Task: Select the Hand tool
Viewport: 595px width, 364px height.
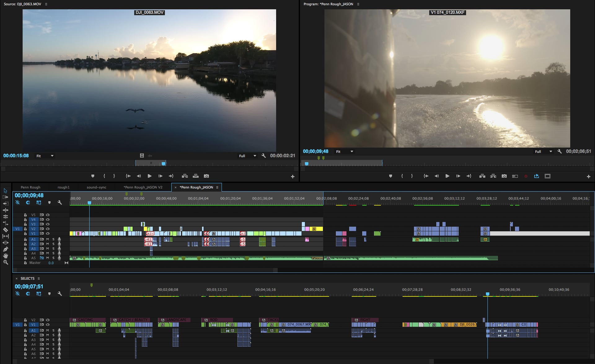Action: (5, 256)
